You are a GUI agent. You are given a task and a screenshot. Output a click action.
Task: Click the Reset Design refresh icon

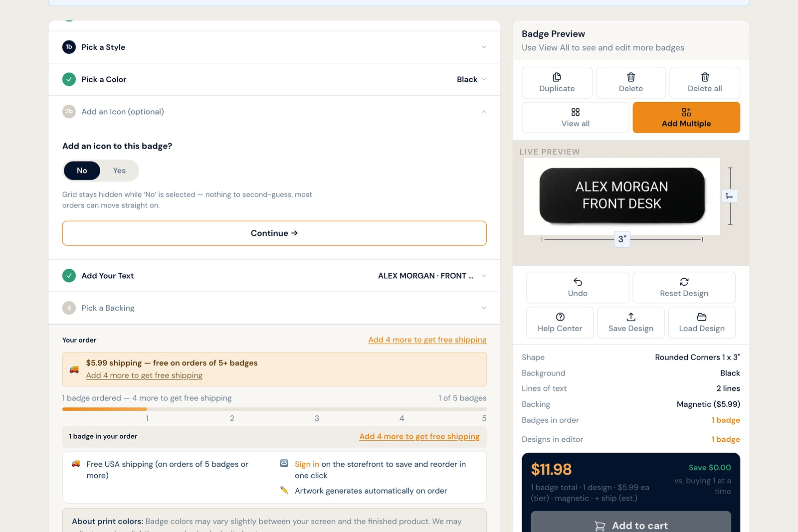(x=684, y=282)
